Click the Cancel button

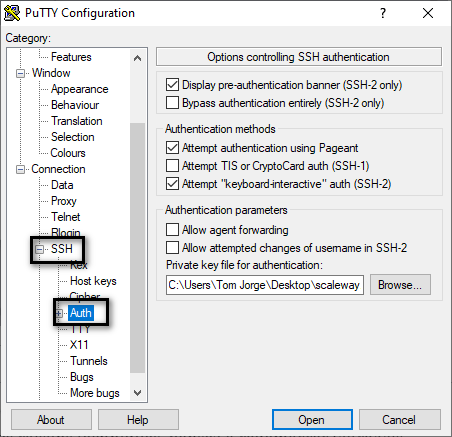click(x=399, y=420)
